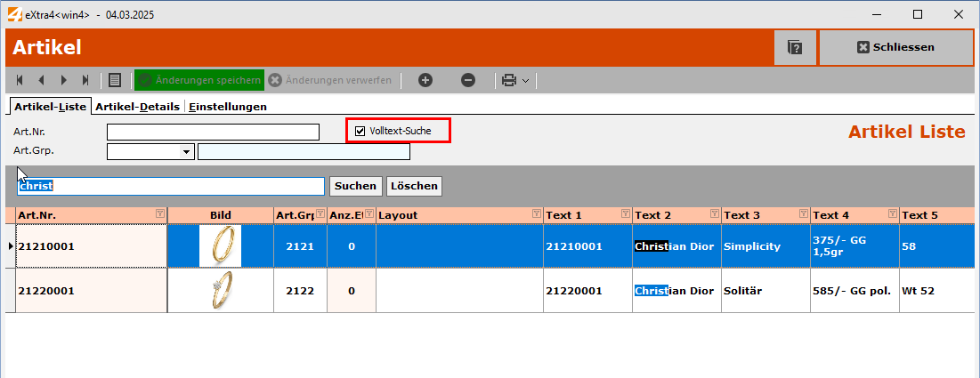980x378 pixels.
Task: Select the Solitär ring thumbnail image
Action: tap(220, 291)
